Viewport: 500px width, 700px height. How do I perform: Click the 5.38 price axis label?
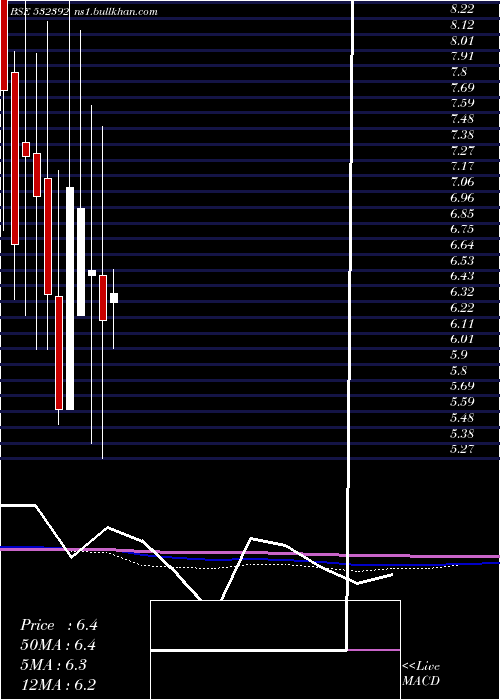[462, 433]
